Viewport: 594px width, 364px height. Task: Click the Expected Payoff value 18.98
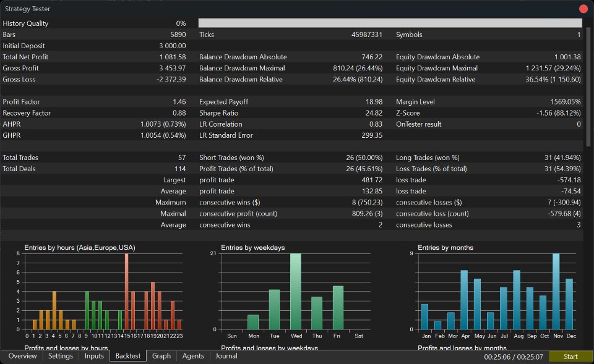[374, 102]
